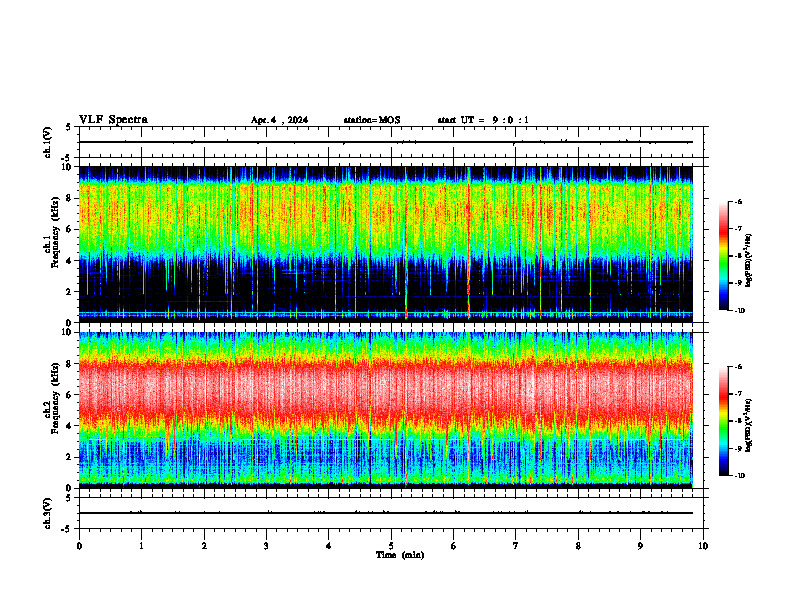Click the "ch.1(V)" axis label
The height and width of the screenshot is (612, 792).
pyautogui.click(x=48, y=142)
